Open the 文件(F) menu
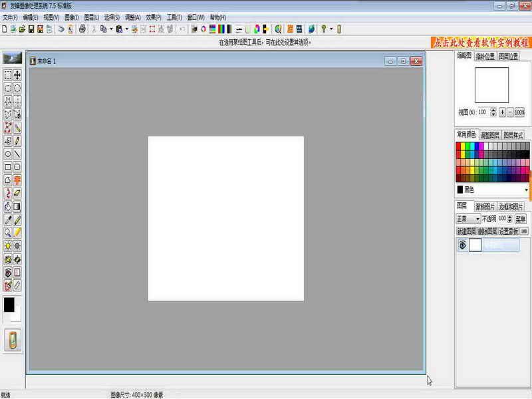Image resolution: width=532 pixels, height=399 pixels. click(x=10, y=17)
